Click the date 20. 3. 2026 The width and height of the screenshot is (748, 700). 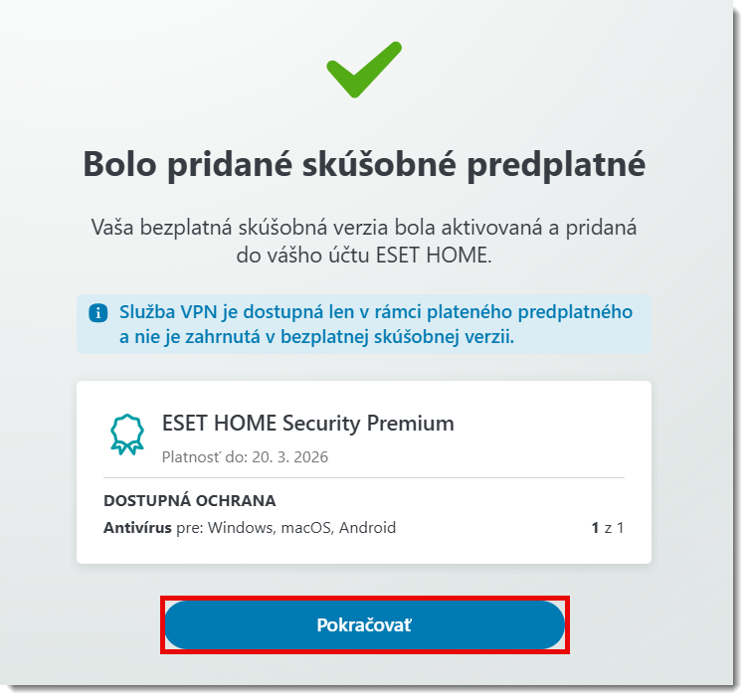tap(289, 457)
